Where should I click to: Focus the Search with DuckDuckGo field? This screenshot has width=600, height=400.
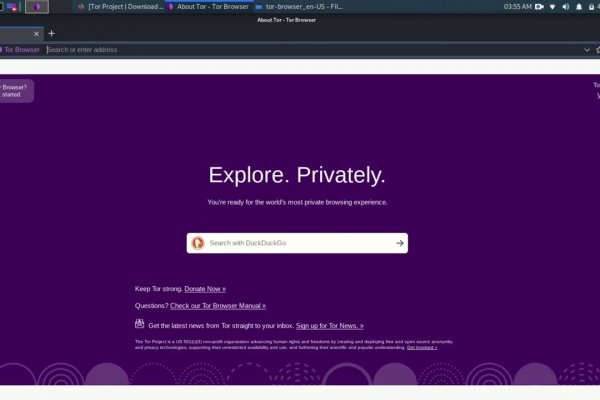pyautogui.click(x=298, y=243)
